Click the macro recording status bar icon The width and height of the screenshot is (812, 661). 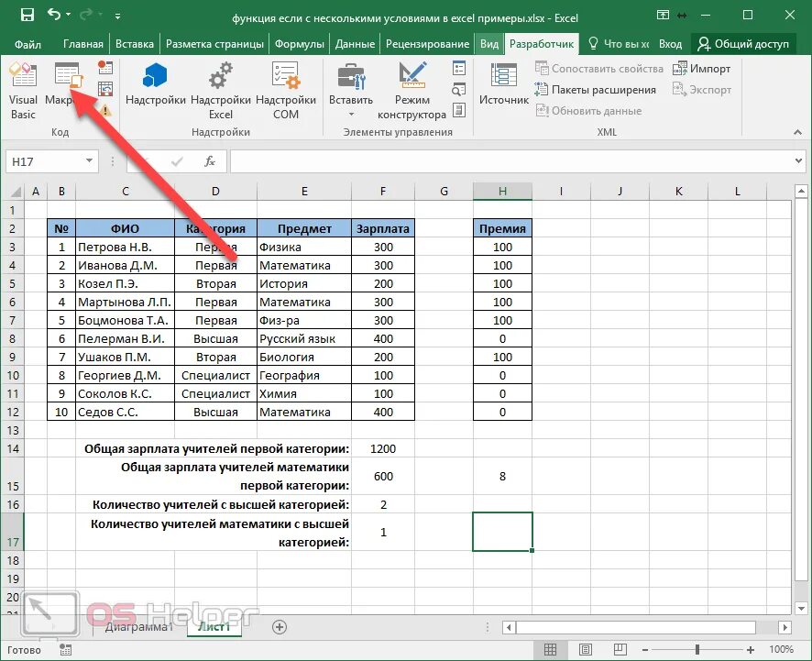click(65, 650)
